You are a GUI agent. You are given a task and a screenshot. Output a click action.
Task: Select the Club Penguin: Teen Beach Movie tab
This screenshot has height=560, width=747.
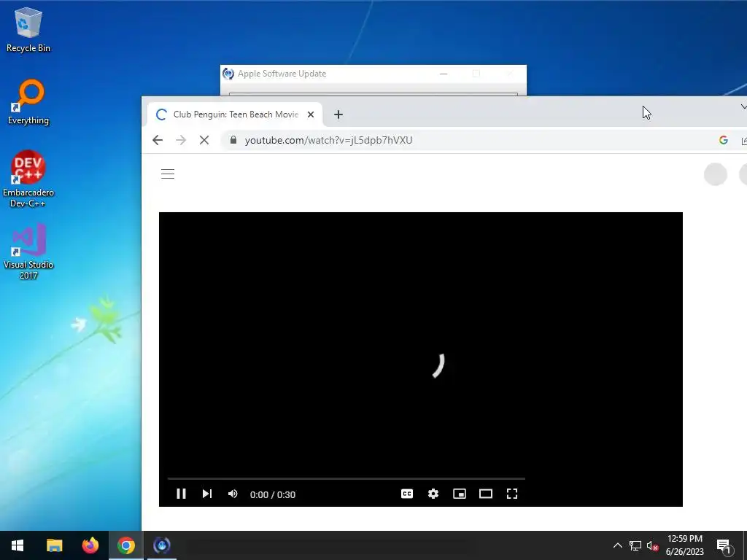[234, 114]
